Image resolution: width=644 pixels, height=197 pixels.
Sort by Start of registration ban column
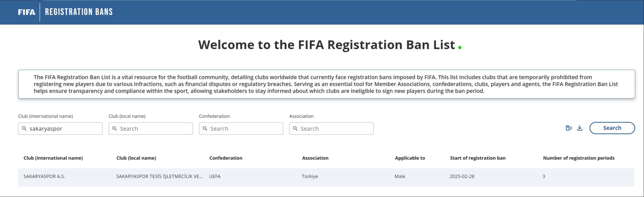pyautogui.click(x=478, y=158)
